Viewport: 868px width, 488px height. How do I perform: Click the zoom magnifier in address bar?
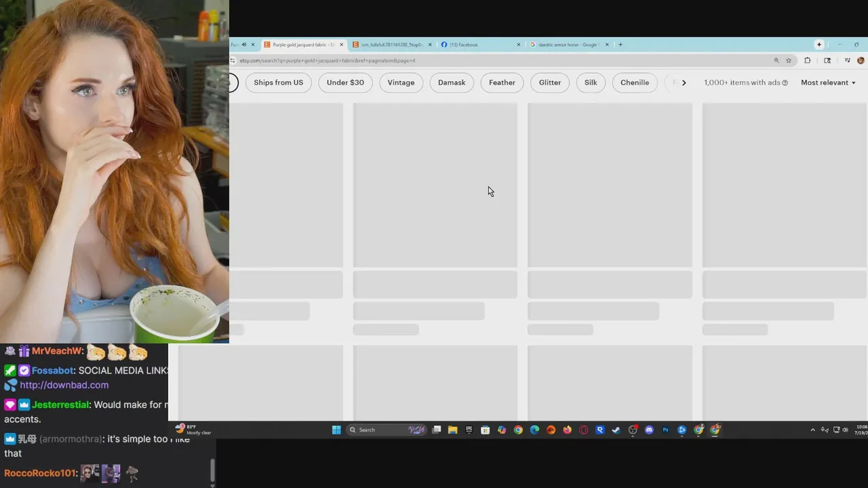coord(776,60)
